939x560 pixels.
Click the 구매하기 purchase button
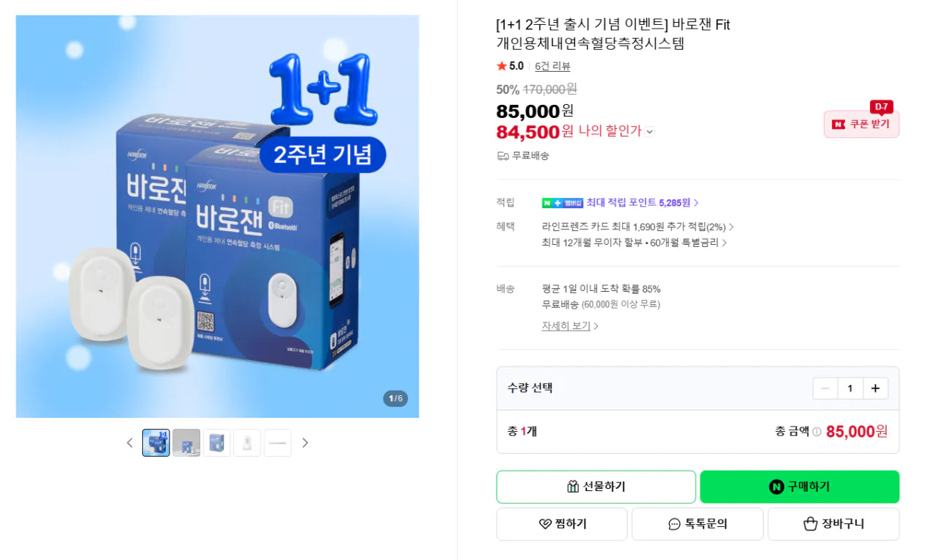(799, 486)
